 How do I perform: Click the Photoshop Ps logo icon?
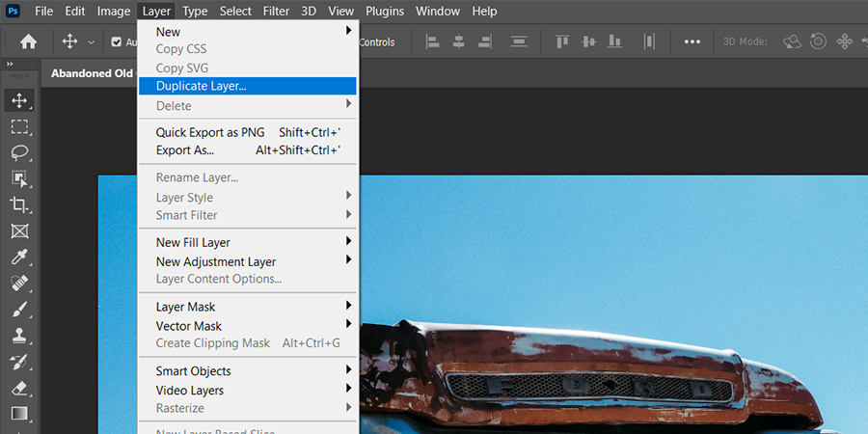[13, 11]
